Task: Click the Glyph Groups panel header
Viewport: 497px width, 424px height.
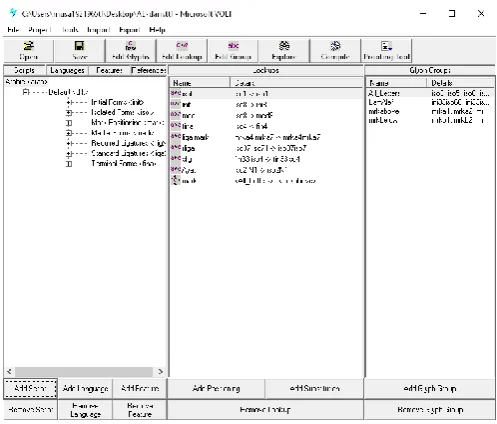Action: [430, 70]
